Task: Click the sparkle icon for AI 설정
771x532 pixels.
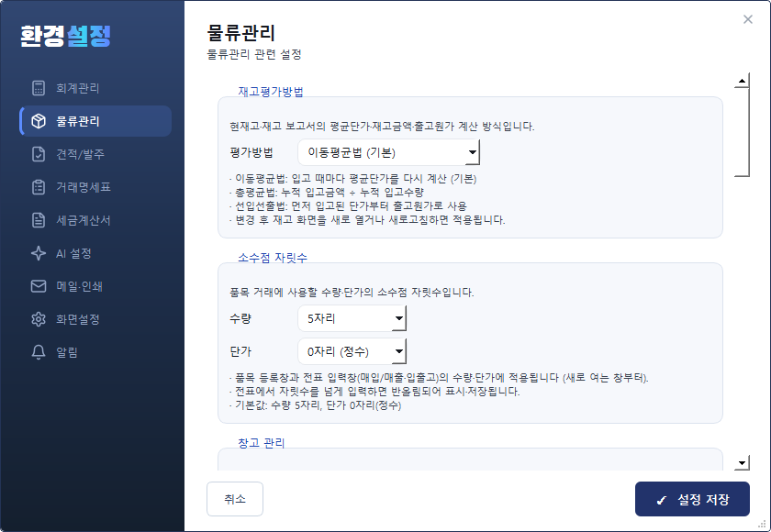Action: pyautogui.click(x=39, y=253)
